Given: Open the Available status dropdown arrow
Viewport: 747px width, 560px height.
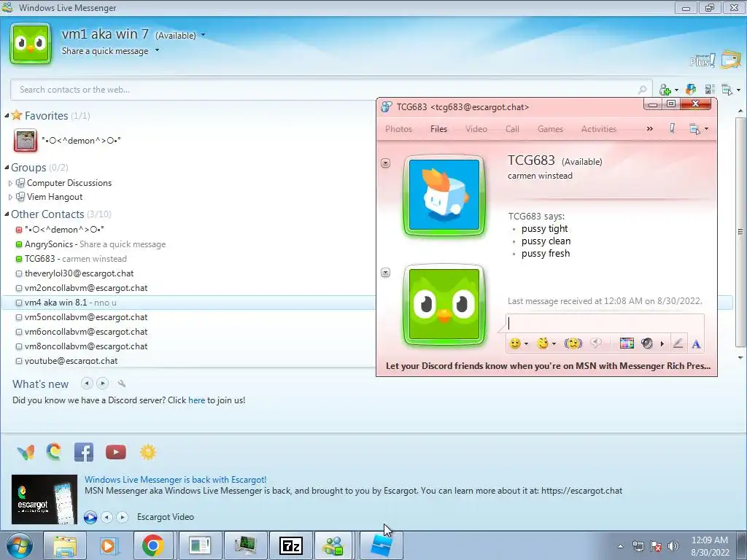Looking at the screenshot, I should (204, 35).
